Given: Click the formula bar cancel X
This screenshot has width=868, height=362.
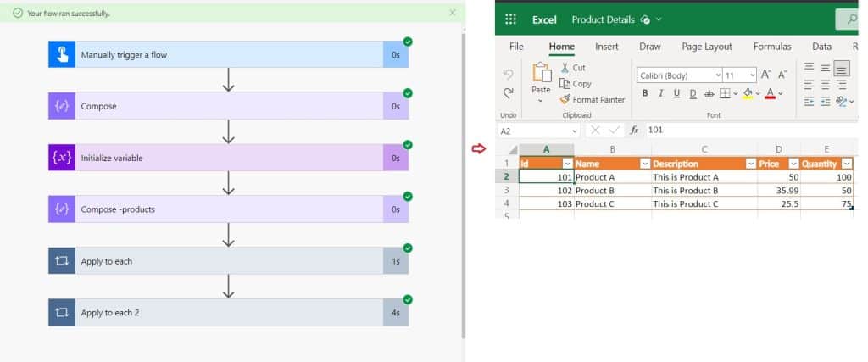Looking at the screenshot, I should [595, 130].
